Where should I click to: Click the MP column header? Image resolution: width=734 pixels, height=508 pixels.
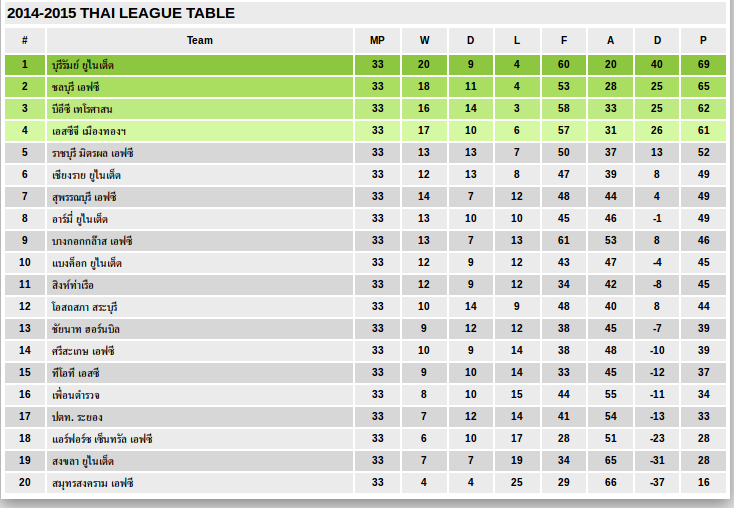[377, 40]
